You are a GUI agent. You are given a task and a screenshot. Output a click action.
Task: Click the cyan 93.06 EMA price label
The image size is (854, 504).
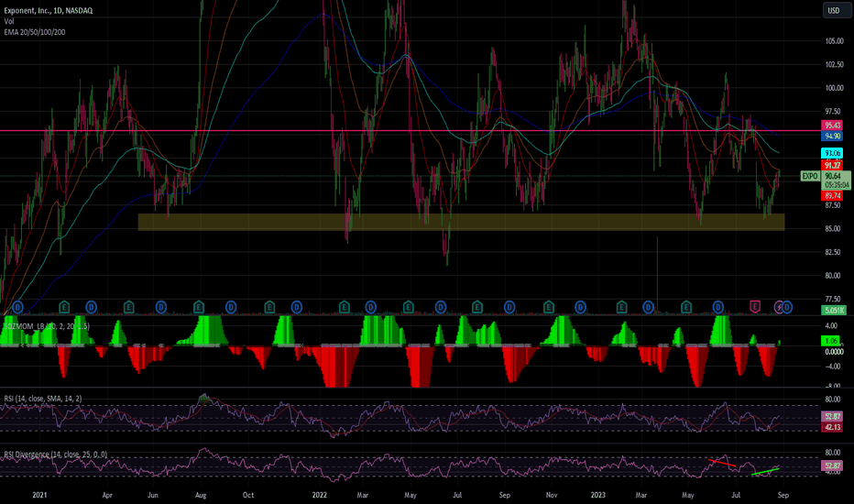pos(832,153)
